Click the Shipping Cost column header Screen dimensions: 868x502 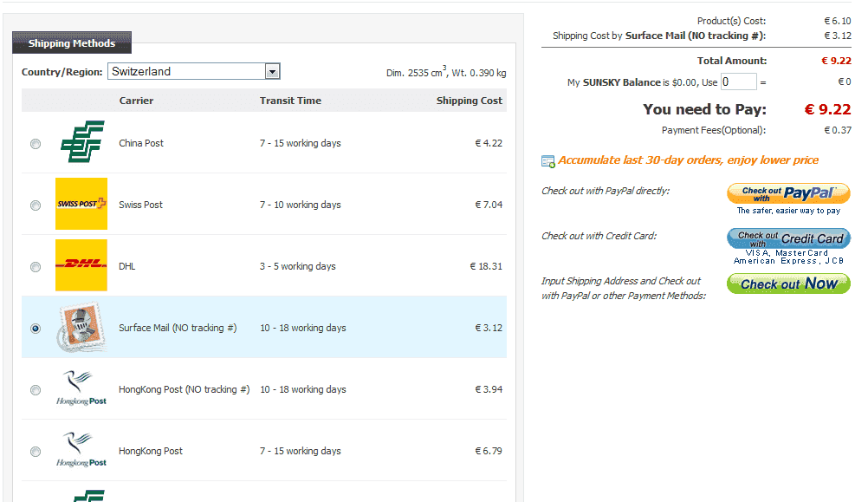470,101
